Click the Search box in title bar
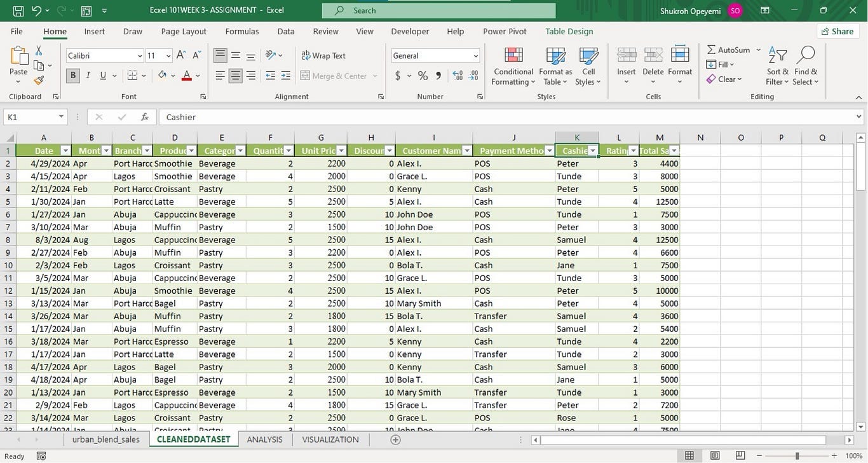 (x=438, y=10)
